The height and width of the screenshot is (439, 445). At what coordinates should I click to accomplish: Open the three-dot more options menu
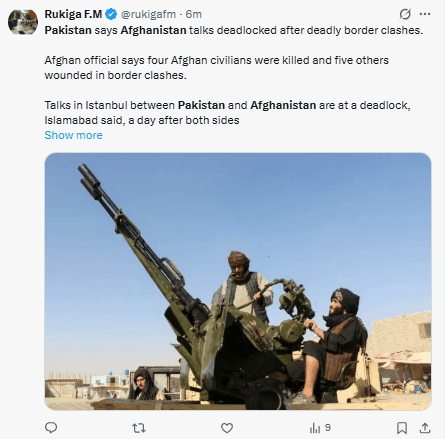click(425, 14)
